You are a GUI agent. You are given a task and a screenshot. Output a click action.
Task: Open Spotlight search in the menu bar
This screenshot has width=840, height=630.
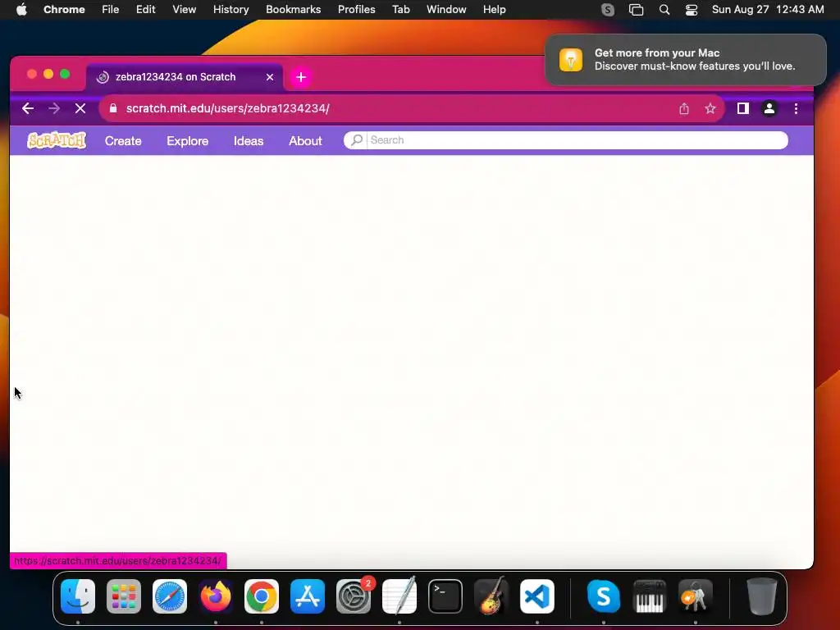coord(664,10)
